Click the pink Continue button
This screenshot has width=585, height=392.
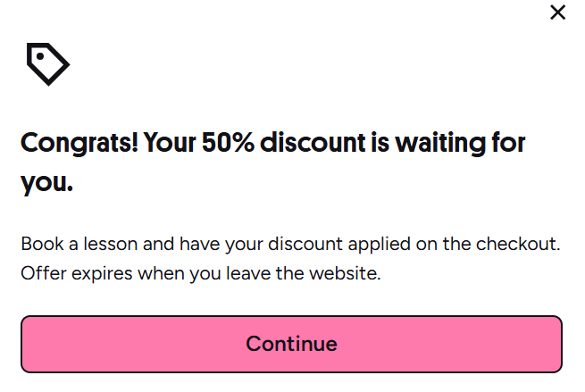click(x=291, y=344)
